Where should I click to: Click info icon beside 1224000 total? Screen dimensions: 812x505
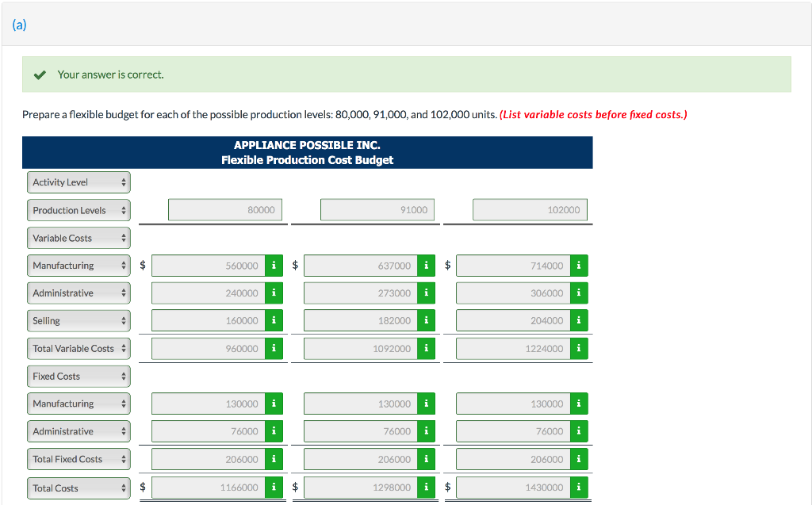point(578,349)
